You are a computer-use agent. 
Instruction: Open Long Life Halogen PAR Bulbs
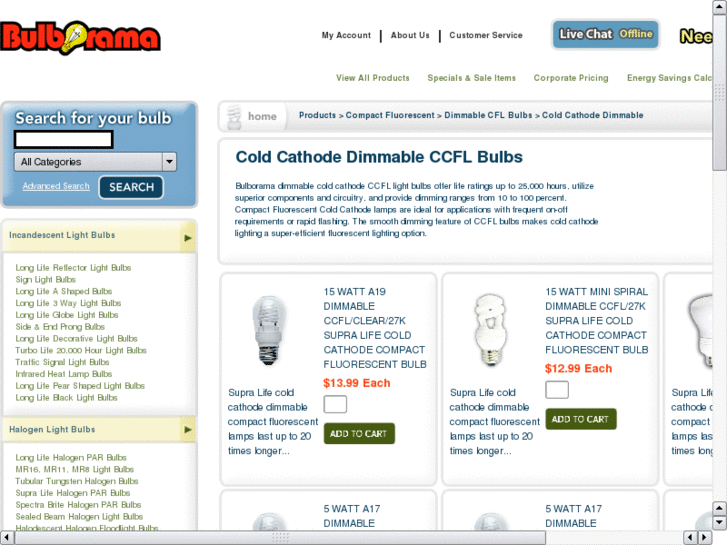coord(71,458)
